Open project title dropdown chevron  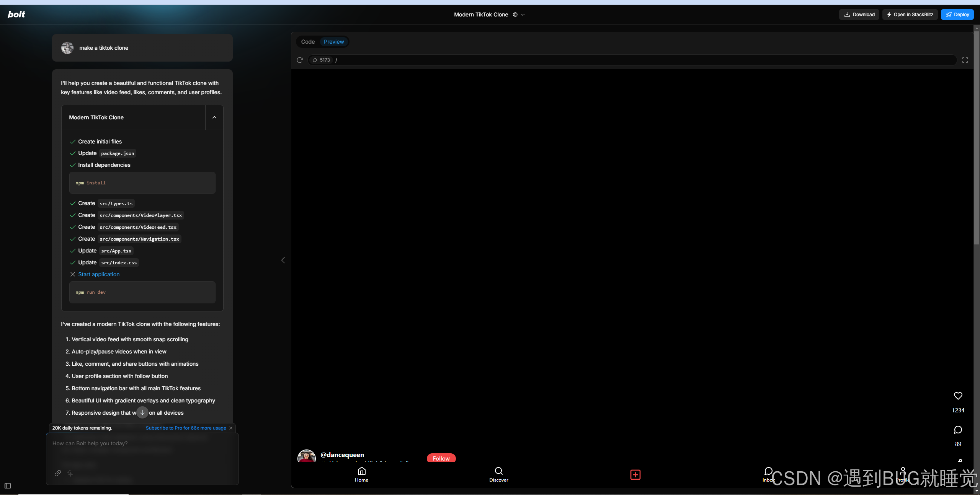click(523, 15)
